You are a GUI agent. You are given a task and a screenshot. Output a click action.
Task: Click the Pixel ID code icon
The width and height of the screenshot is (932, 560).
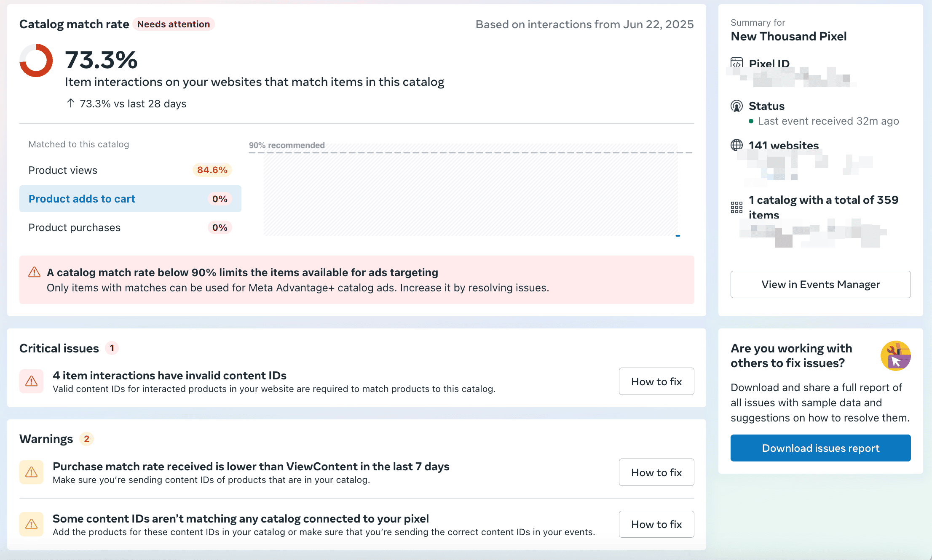(x=736, y=63)
